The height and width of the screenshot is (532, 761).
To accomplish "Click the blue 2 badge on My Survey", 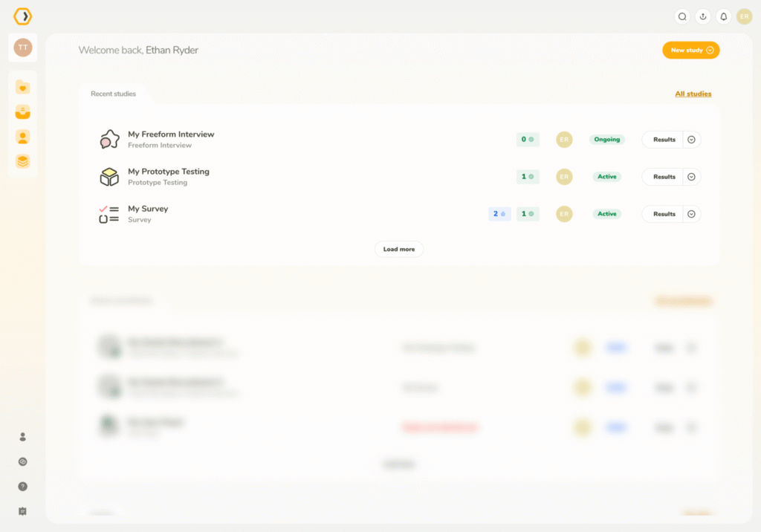I will coord(499,214).
